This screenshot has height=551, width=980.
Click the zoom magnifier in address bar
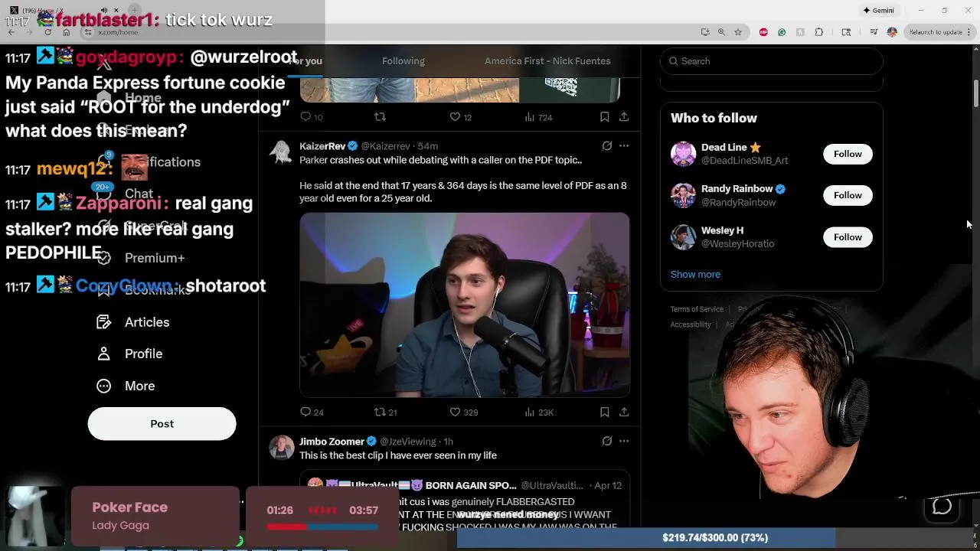(x=721, y=32)
